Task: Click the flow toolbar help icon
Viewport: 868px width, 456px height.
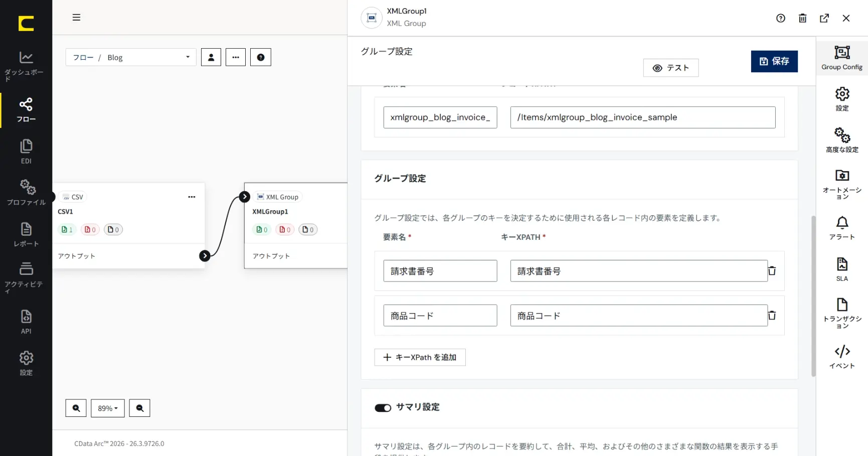Action: tap(261, 57)
